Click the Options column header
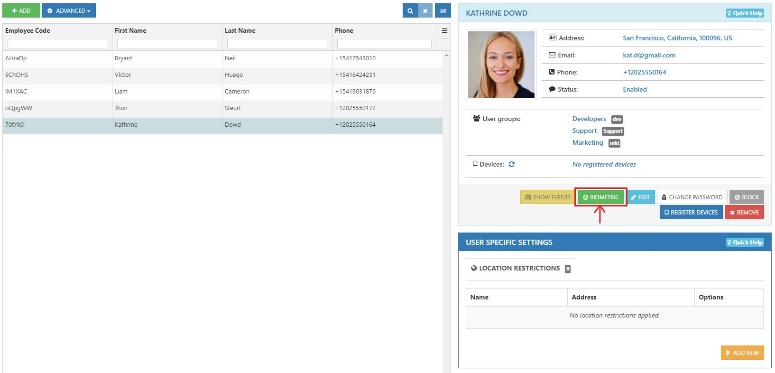775x373 pixels. click(711, 297)
